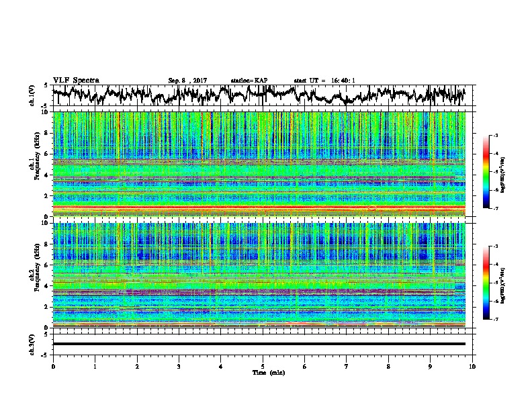Click the "8" tick label on the Time axis
The image size is (532, 411).
coord(388,367)
